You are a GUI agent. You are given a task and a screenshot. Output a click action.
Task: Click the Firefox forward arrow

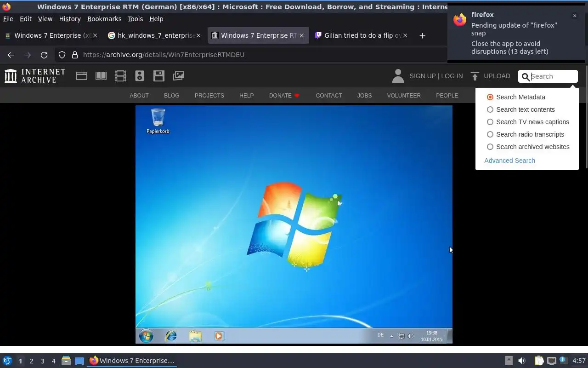[x=28, y=55]
